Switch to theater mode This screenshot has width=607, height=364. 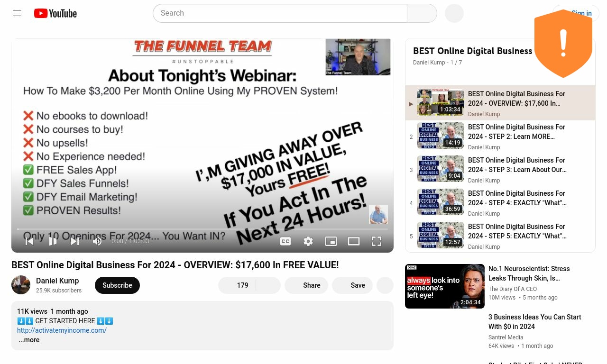tap(354, 241)
